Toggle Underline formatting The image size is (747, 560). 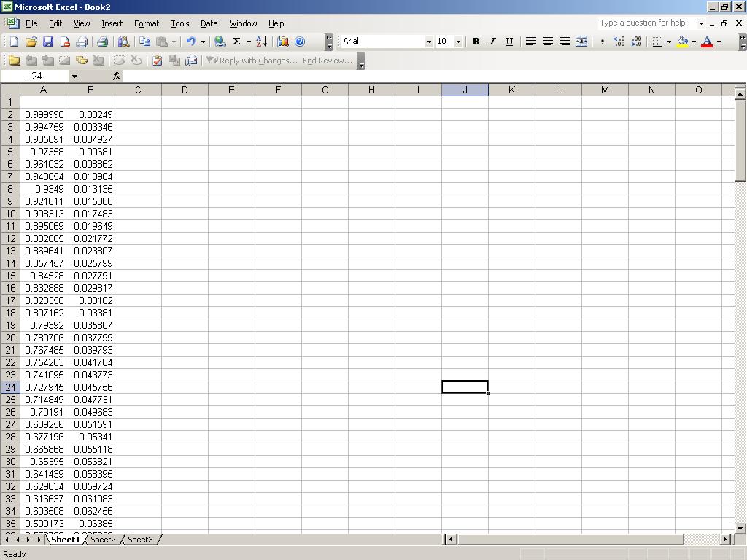509,42
